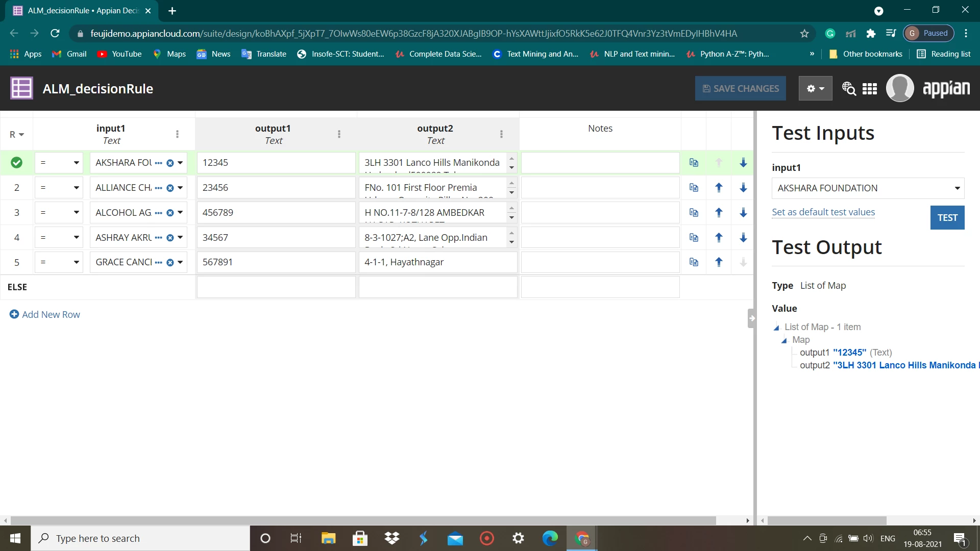
Task: Move ALCOHOL row up
Action: point(719,213)
